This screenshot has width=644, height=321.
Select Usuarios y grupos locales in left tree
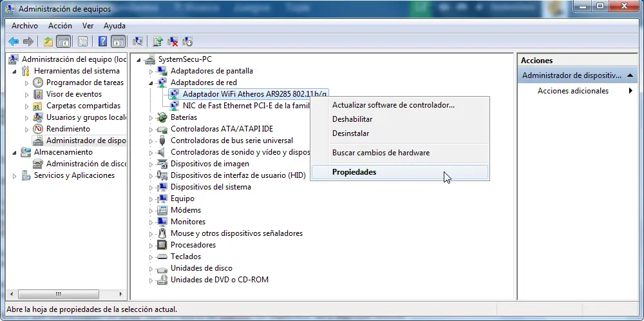point(86,117)
